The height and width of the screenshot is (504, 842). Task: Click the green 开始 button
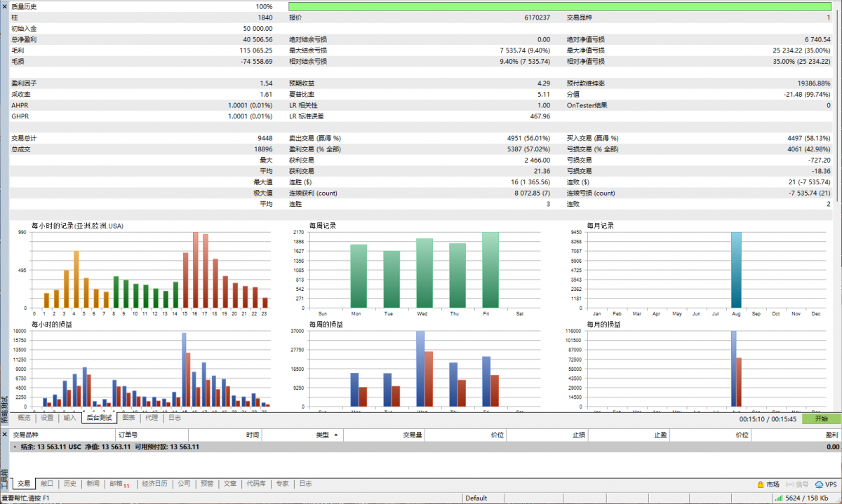(820, 418)
